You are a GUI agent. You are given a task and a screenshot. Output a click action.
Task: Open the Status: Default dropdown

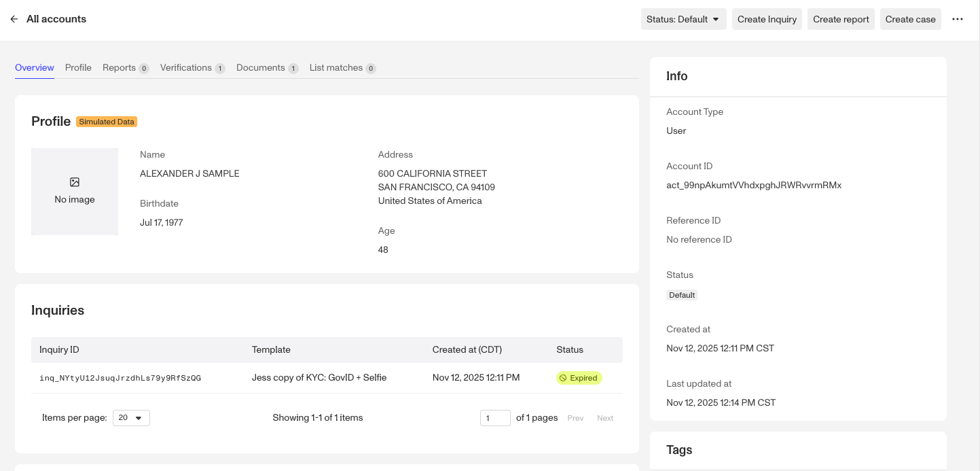[683, 19]
